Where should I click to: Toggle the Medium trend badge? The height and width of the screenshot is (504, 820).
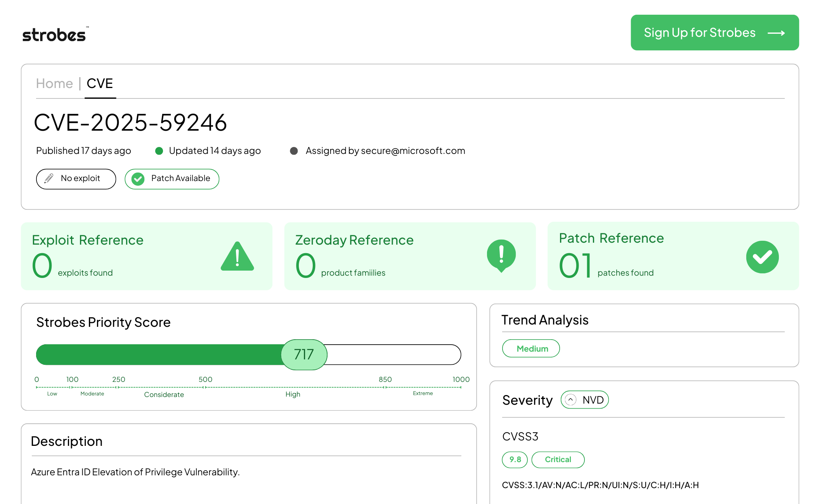(531, 348)
